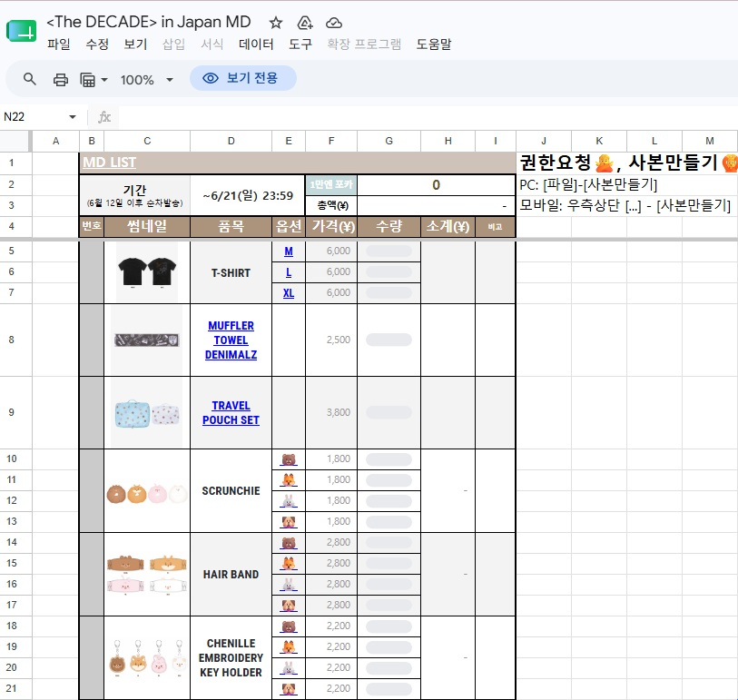The height and width of the screenshot is (700, 738).
Task: Click rabbit icon in SCRUNCHIE option row 12
Action: 289,501
